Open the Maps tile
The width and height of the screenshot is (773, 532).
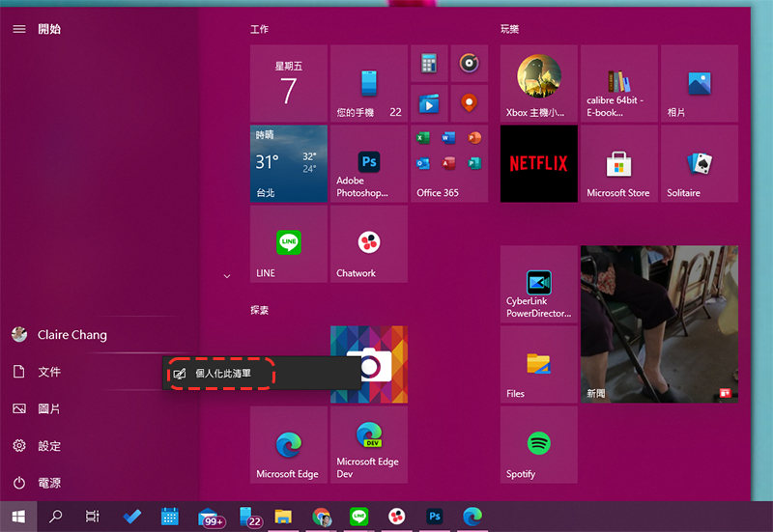pyautogui.click(x=469, y=102)
